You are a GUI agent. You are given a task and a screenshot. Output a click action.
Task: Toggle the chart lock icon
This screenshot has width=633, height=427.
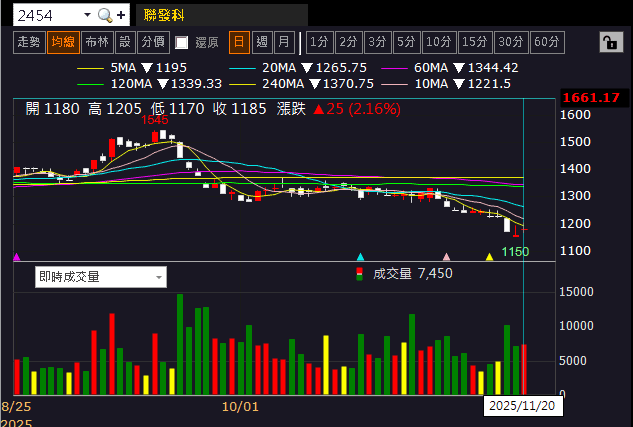click(611, 42)
